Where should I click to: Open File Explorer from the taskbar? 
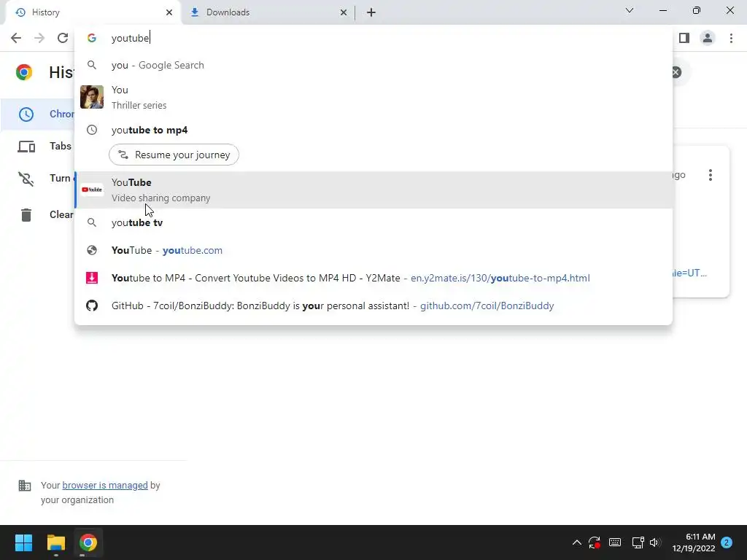[x=55, y=542]
